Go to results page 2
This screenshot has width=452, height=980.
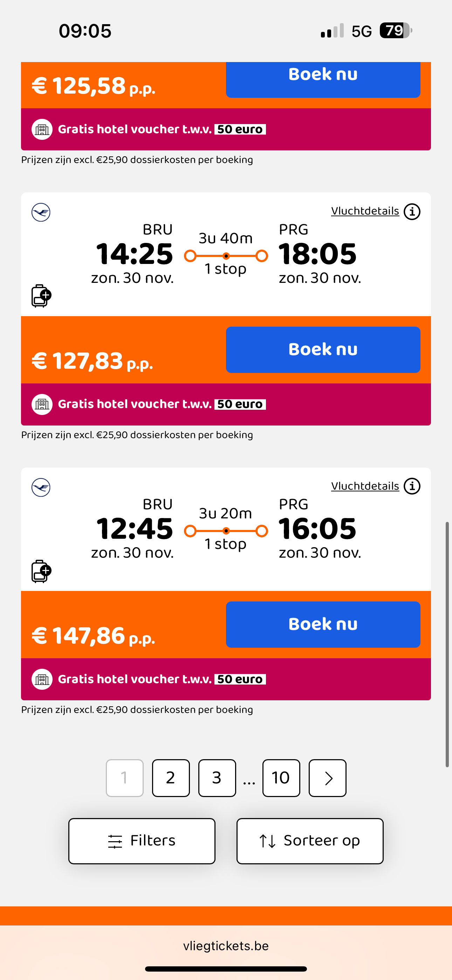pos(171,778)
